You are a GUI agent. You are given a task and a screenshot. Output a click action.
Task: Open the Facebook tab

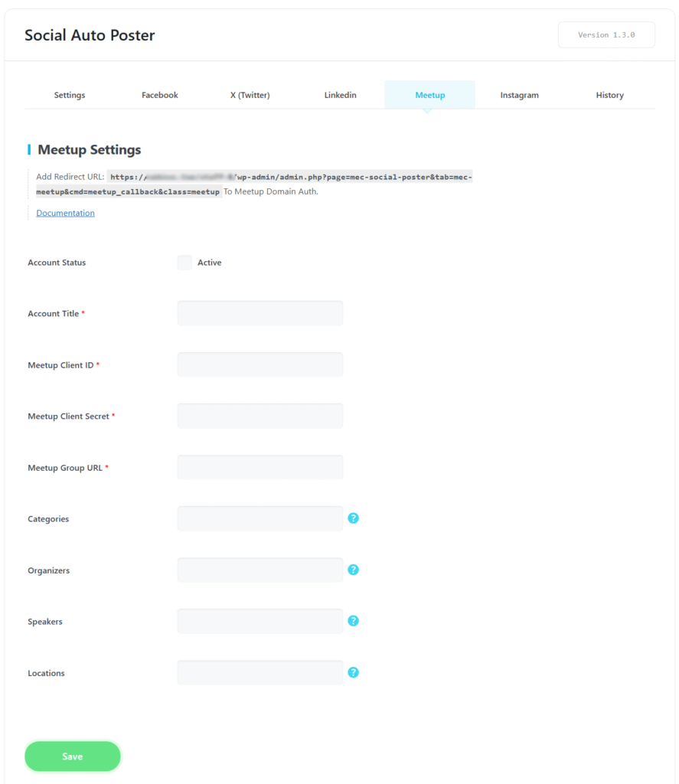pos(159,94)
